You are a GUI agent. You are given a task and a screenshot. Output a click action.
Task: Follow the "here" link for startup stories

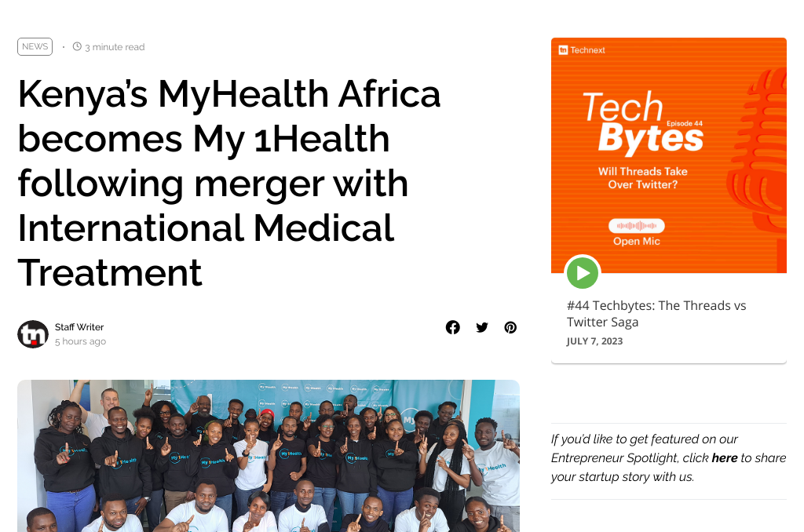point(724,457)
